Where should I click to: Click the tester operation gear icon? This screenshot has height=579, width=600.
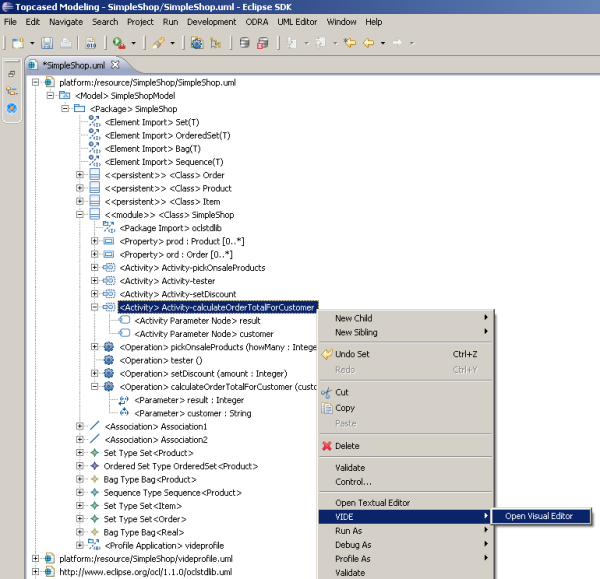(109, 360)
